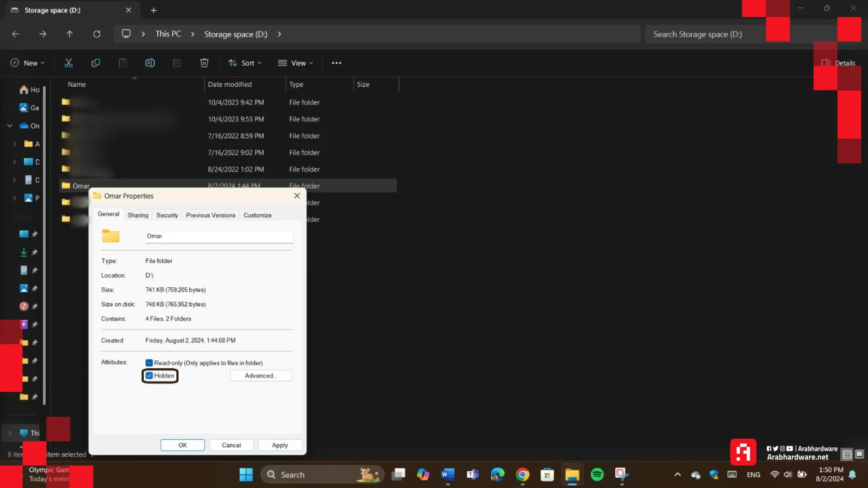
Task: Open the See more ellipsis menu
Action: (x=336, y=63)
